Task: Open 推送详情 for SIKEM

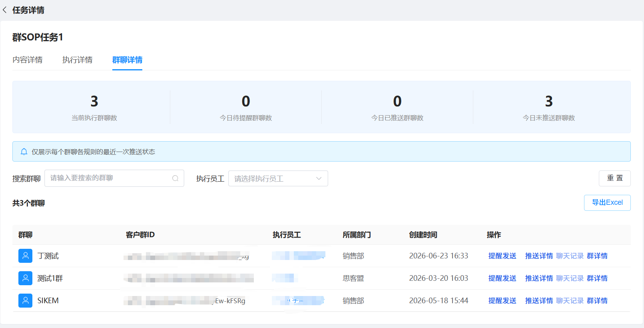Action: [x=539, y=301]
